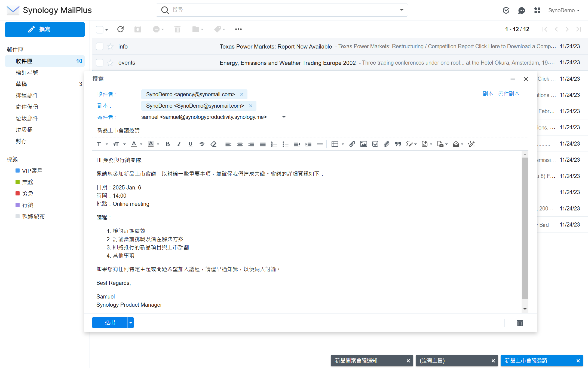Expand the search options dropdown

tap(402, 10)
